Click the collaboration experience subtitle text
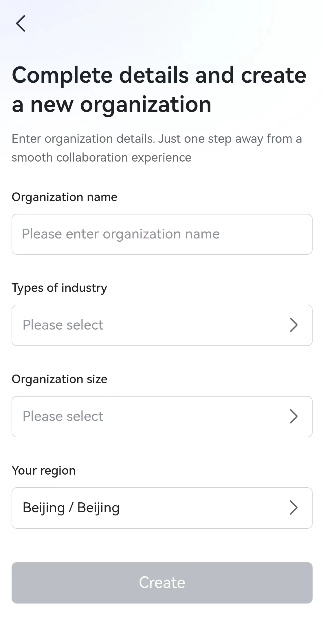 coord(156,148)
